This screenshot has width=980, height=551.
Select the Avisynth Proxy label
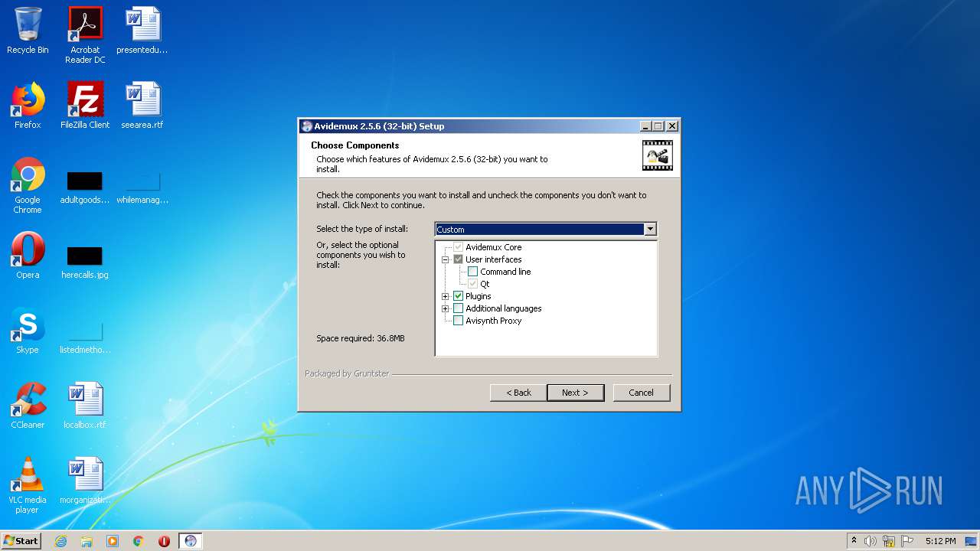[x=494, y=321]
